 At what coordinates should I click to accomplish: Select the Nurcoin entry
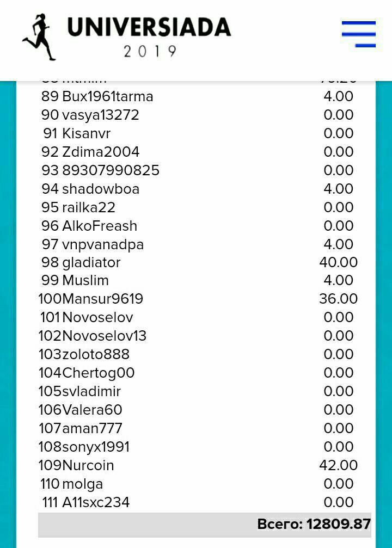pos(88,466)
